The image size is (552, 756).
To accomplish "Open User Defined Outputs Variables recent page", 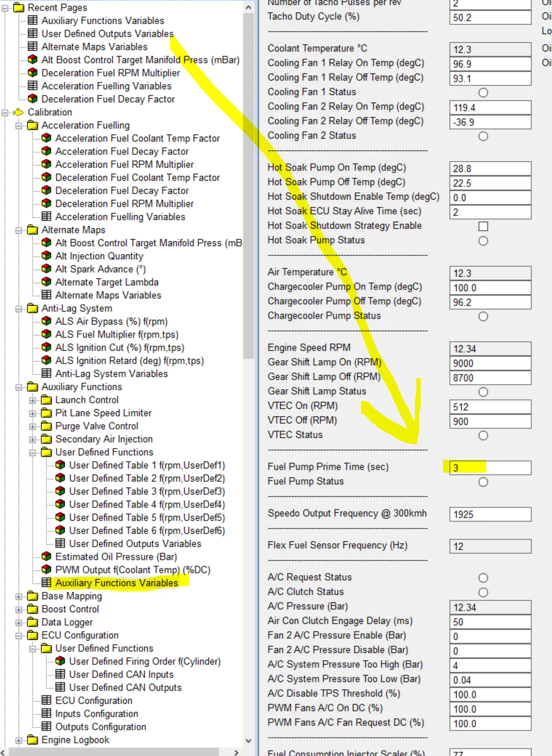I will click(107, 33).
